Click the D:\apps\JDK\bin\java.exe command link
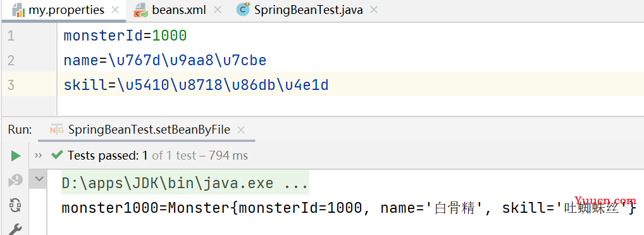 (168, 182)
